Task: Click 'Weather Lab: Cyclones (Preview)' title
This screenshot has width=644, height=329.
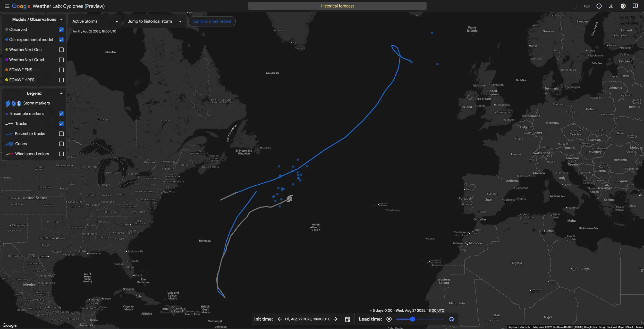Action: click(x=69, y=6)
